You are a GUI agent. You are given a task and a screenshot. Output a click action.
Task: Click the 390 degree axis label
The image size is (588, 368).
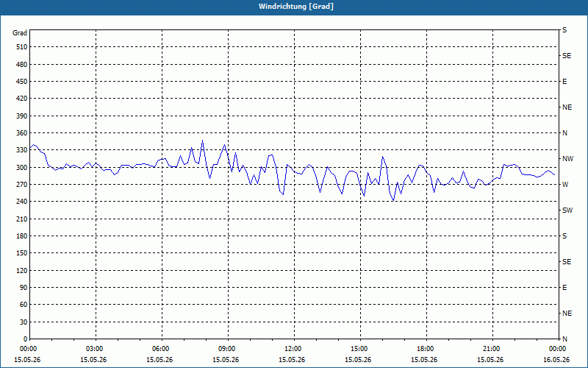coord(22,116)
